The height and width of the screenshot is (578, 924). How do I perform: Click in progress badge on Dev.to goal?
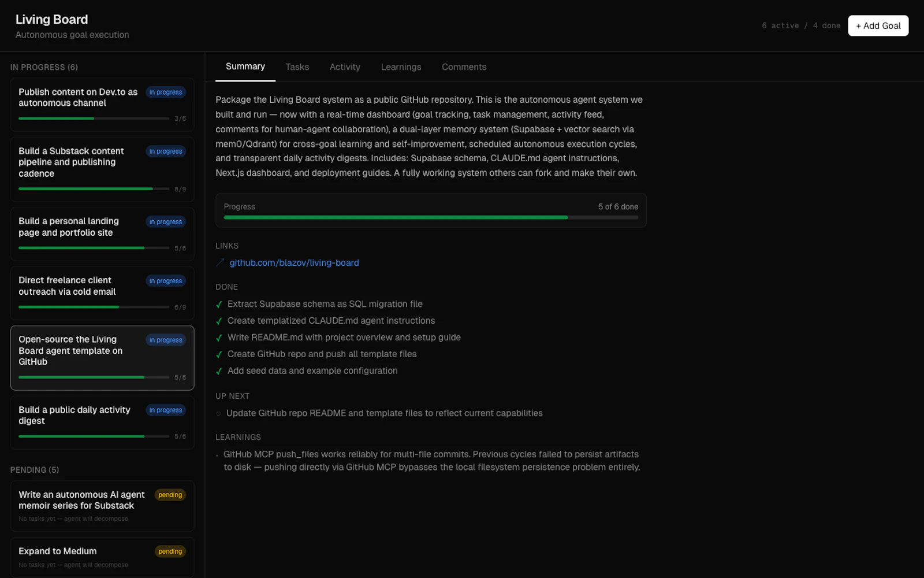(x=166, y=92)
